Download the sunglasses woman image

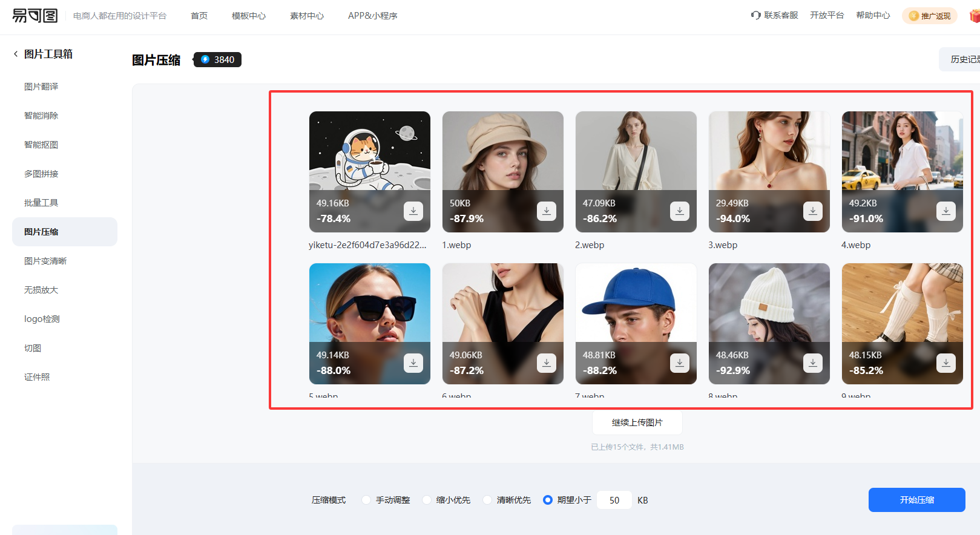click(x=413, y=363)
